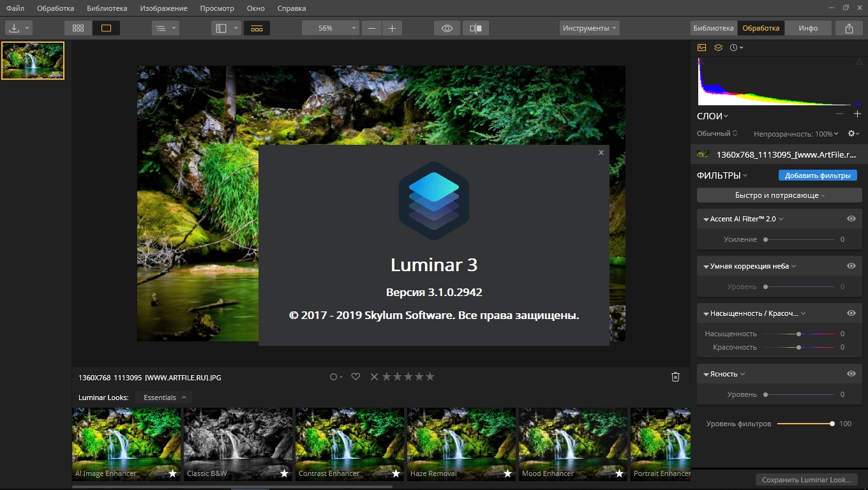868x490 pixels.
Task: Open Быстро и потрясающе workspace dropdown
Action: (x=779, y=195)
